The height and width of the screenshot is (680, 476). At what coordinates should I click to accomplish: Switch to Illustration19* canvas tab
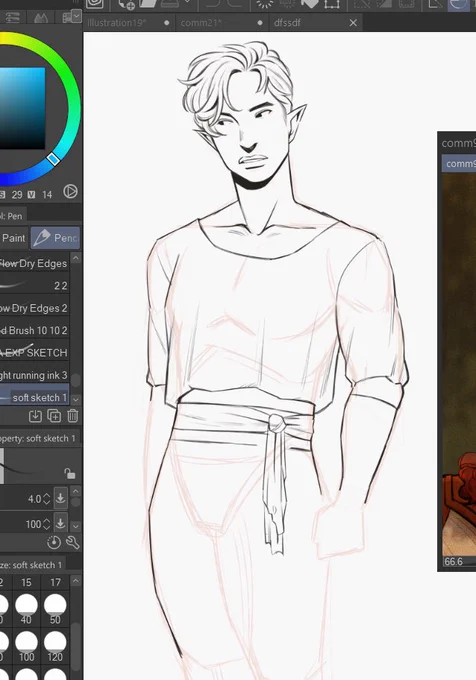click(129, 23)
